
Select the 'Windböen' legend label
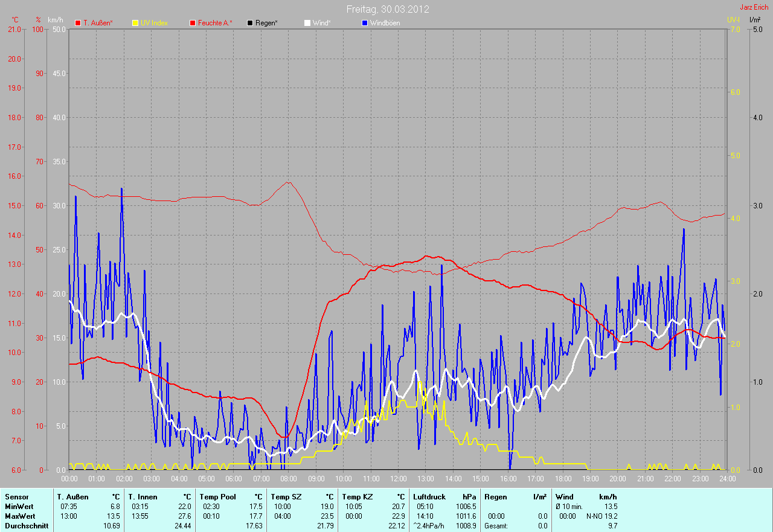[x=385, y=23]
